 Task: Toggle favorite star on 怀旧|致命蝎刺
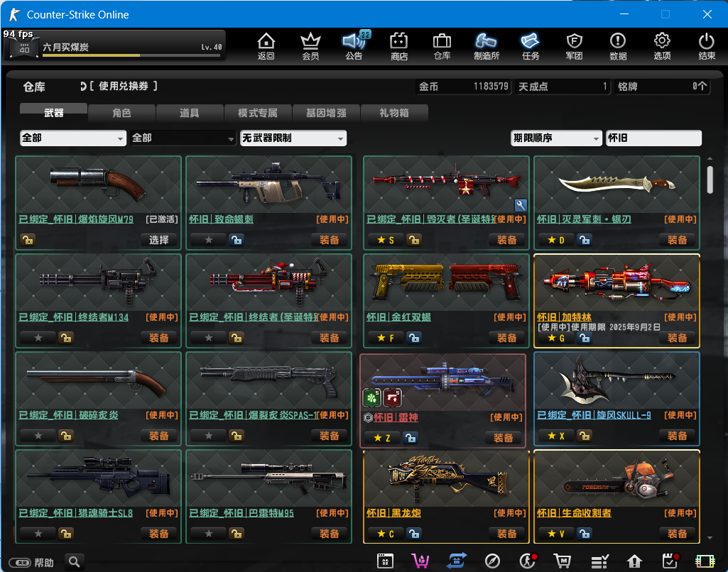click(209, 240)
